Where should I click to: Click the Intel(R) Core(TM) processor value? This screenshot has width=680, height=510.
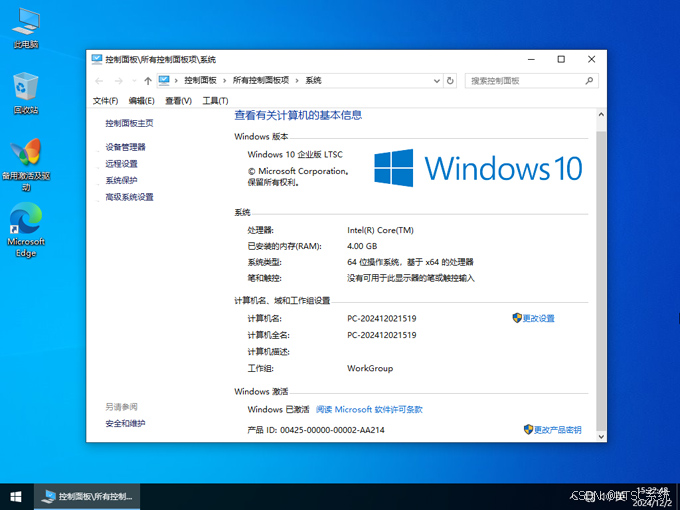380,230
